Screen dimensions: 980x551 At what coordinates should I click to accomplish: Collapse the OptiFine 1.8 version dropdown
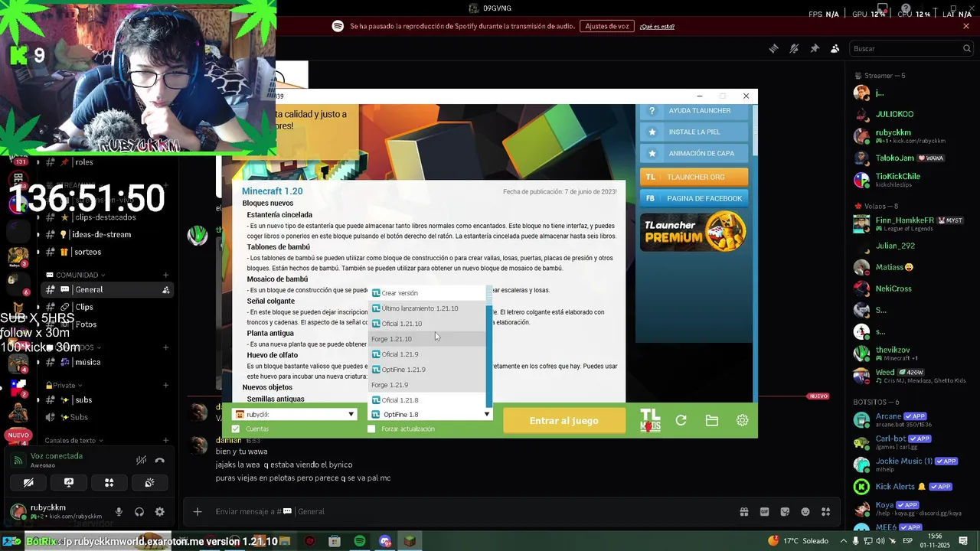click(x=487, y=415)
